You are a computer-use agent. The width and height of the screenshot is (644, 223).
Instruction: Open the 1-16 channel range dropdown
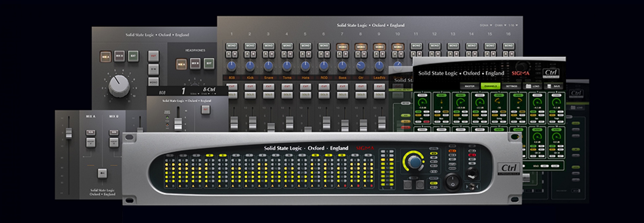(x=513, y=25)
